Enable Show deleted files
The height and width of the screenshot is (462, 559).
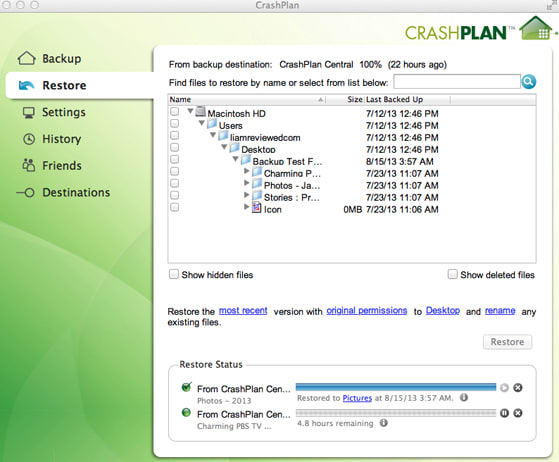coord(452,274)
